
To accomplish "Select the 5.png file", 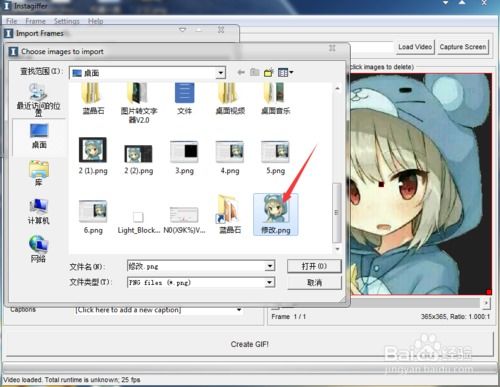I will click(x=275, y=158).
